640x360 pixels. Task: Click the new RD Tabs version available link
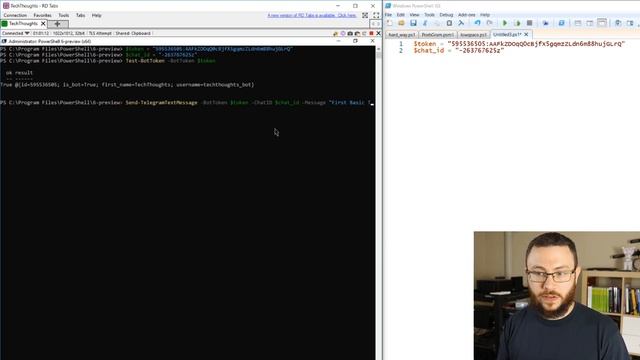[x=312, y=16]
